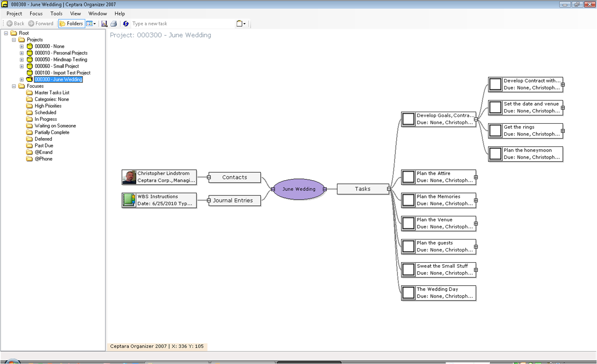Viewport: 597px width, 364px height.
Task: Click the 000010 - Personal Projects icon
Action: click(30, 53)
